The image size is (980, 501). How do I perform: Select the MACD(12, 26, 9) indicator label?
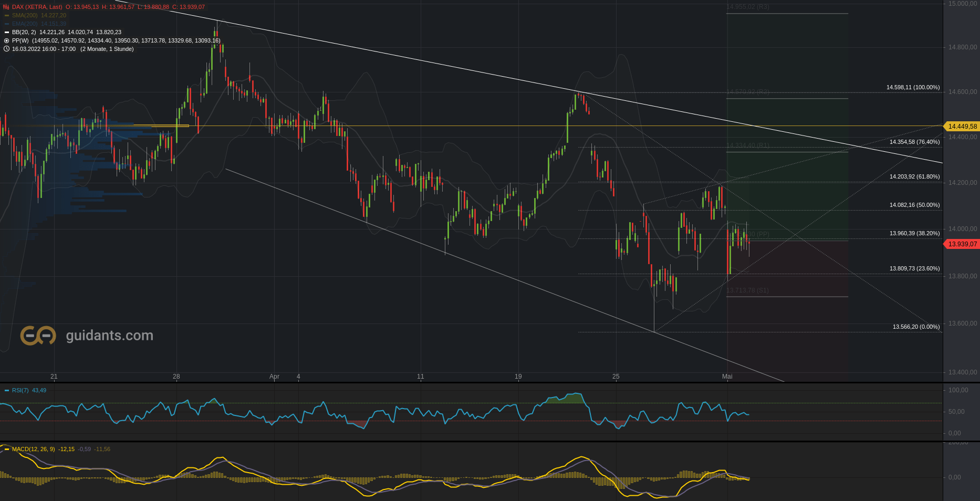(x=33, y=449)
